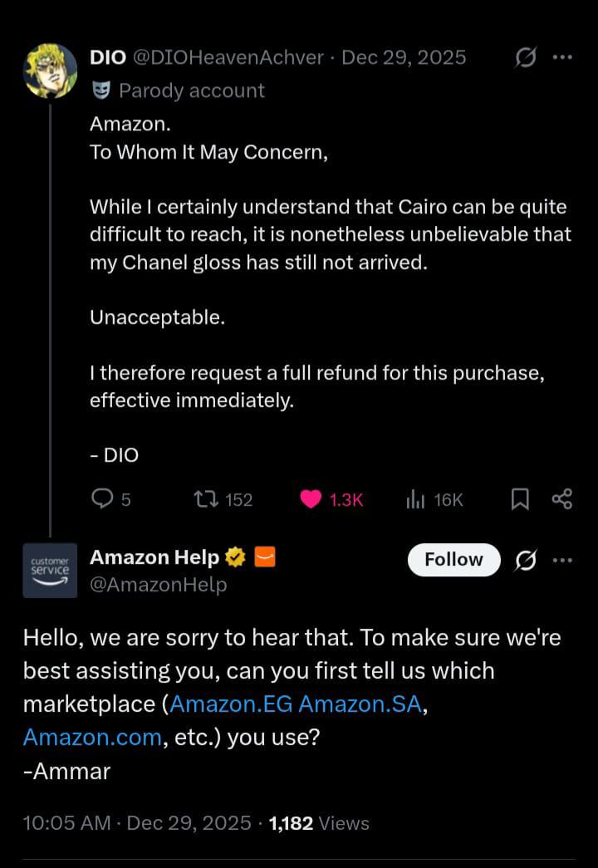
Task: Open DIO's profile picture
Action: coord(50,70)
